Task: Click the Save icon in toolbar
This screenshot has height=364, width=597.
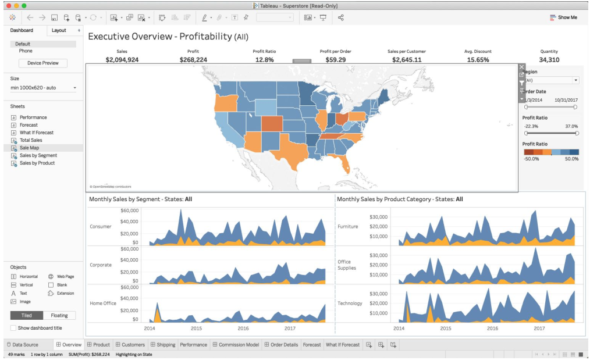Action: 55,17
